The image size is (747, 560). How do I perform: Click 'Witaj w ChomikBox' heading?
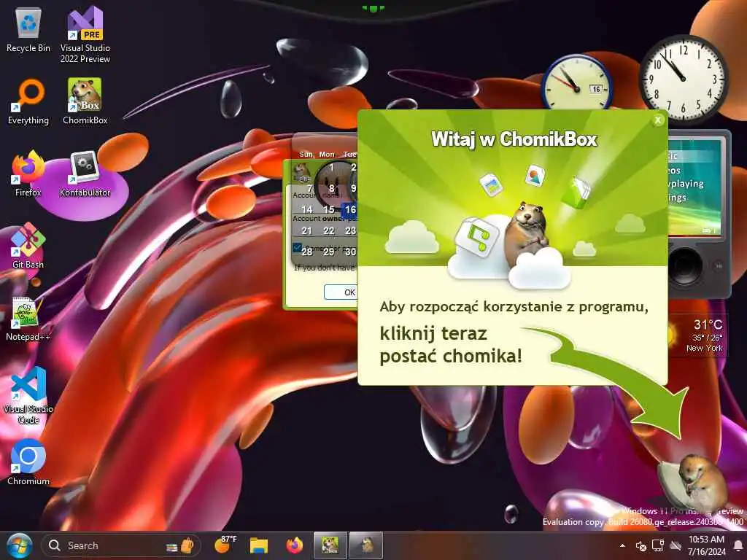click(x=514, y=139)
